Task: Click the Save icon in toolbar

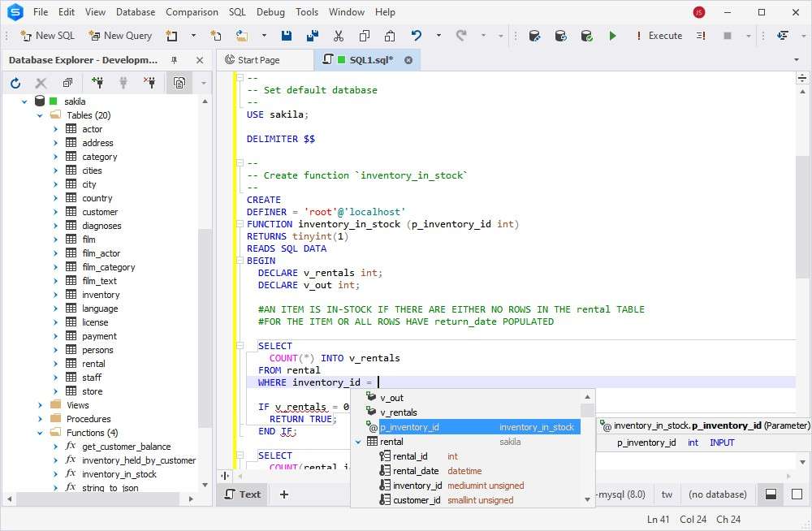Action: (287, 36)
